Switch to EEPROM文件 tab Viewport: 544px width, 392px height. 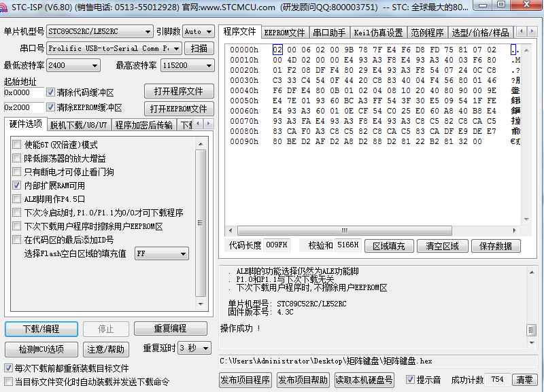point(284,33)
